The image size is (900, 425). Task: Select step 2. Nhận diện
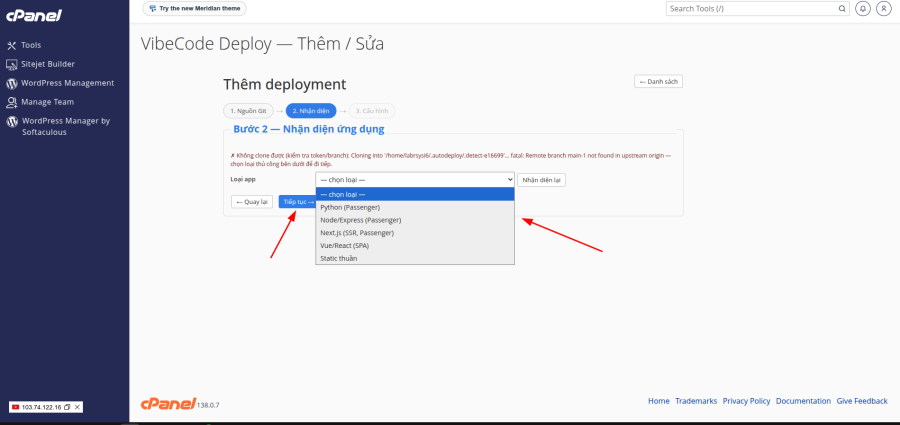(x=311, y=111)
